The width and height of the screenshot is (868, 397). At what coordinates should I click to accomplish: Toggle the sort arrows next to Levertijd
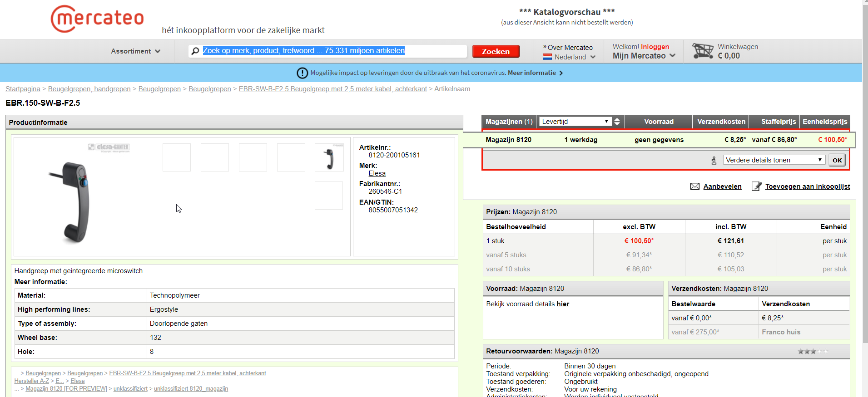coord(617,122)
